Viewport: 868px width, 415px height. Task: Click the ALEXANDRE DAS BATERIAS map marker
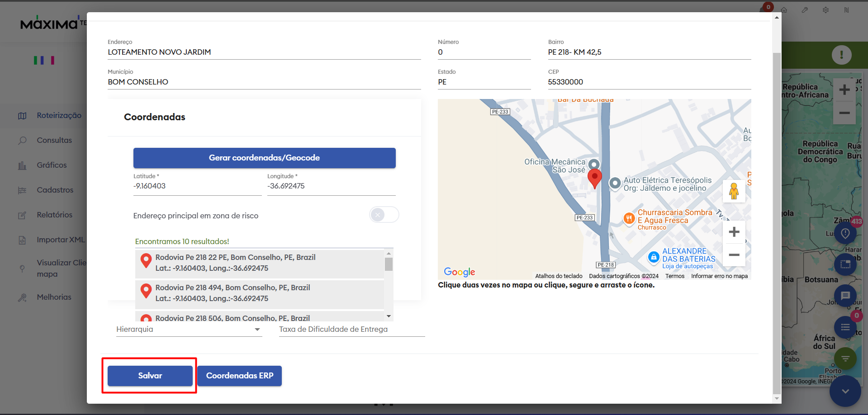(653, 257)
